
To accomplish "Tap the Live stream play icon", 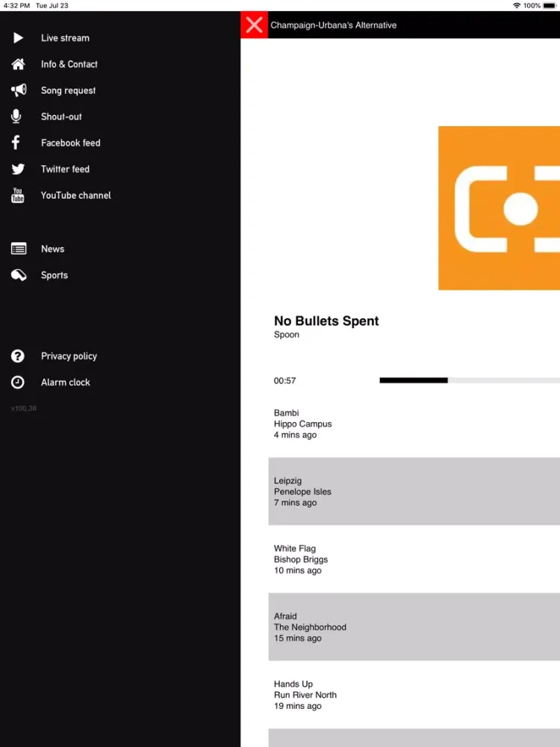I will click(x=18, y=37).
